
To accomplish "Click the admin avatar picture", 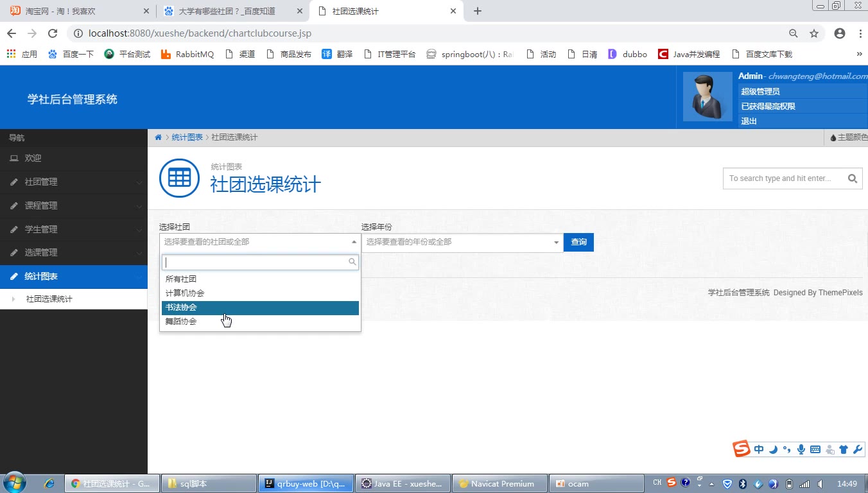I will pyautogui.click(x=707, y=96).
